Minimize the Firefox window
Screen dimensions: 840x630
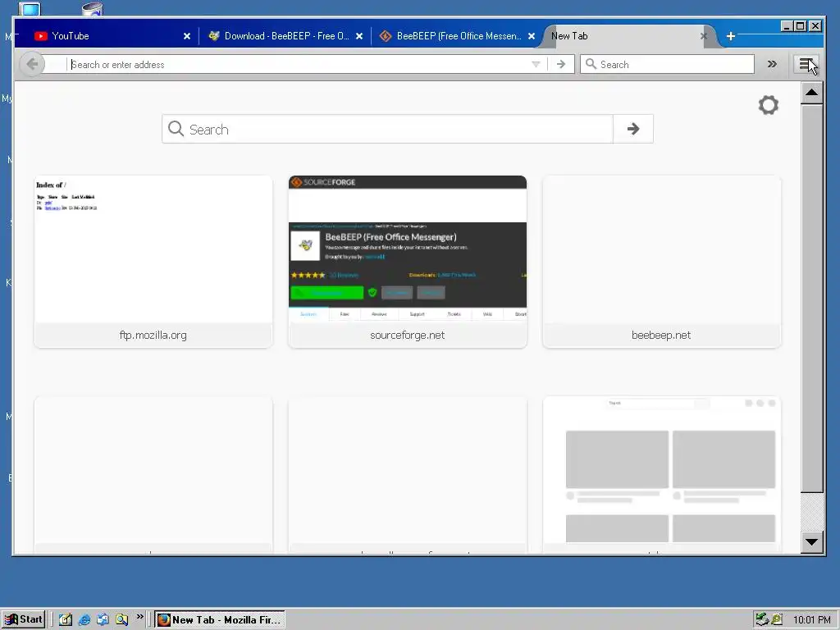tap(787, 25)
